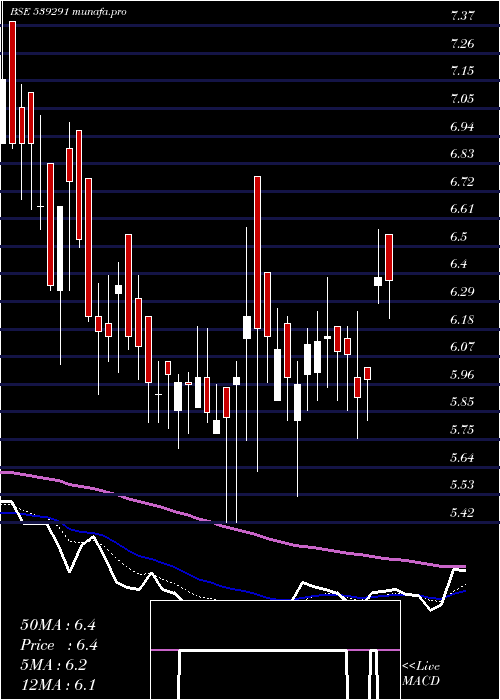This screenshot has height=700, width=500.
Task: Click the '50MA : 6.4' legend text
Action: click(58, 625)
